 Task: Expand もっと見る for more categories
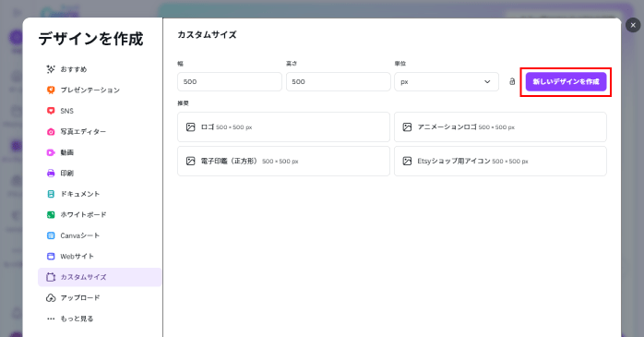pyautogui.click(x=100, y=319)
